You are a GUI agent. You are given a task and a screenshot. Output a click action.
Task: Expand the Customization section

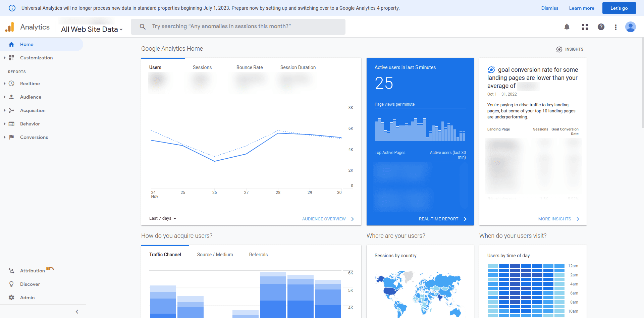coord(5,58)
